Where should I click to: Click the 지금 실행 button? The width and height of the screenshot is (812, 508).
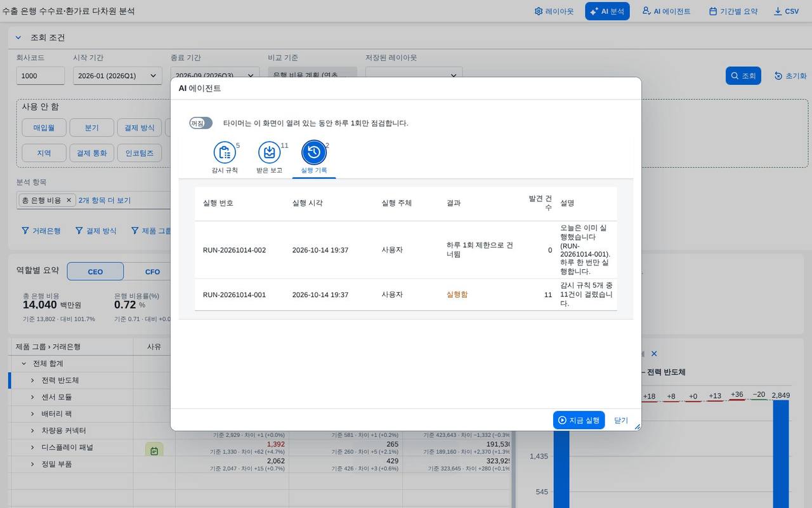click(x=579, y=420)
